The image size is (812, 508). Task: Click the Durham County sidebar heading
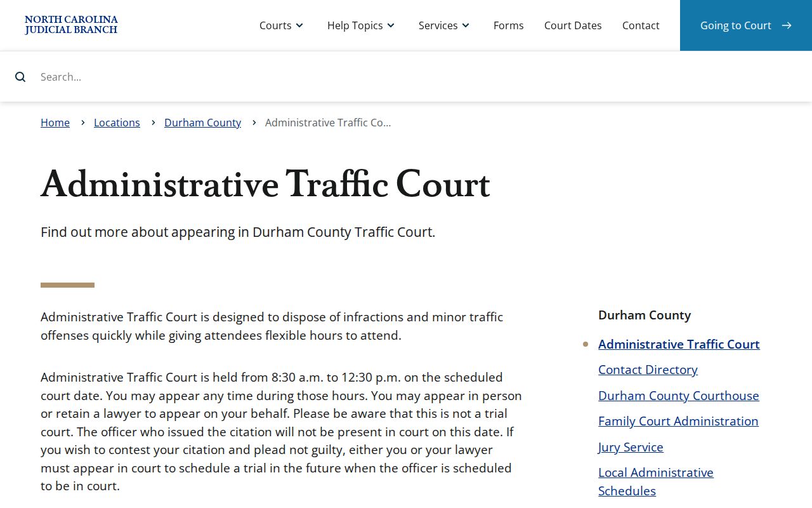645,315
